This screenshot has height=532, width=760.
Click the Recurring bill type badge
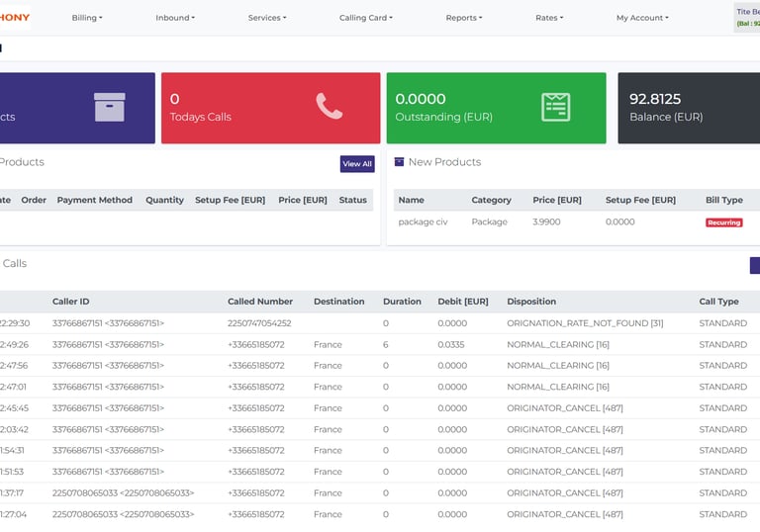(723, 222)
